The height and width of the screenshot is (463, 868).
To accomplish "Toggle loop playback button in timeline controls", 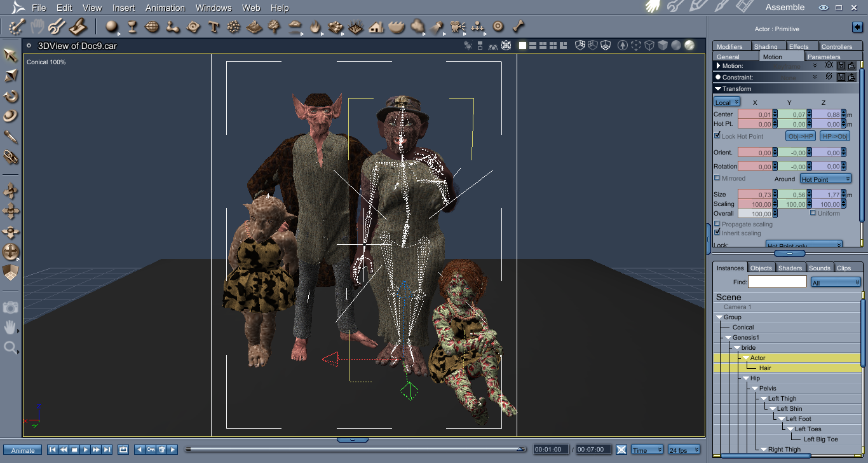I will click(x=123, y=450).
